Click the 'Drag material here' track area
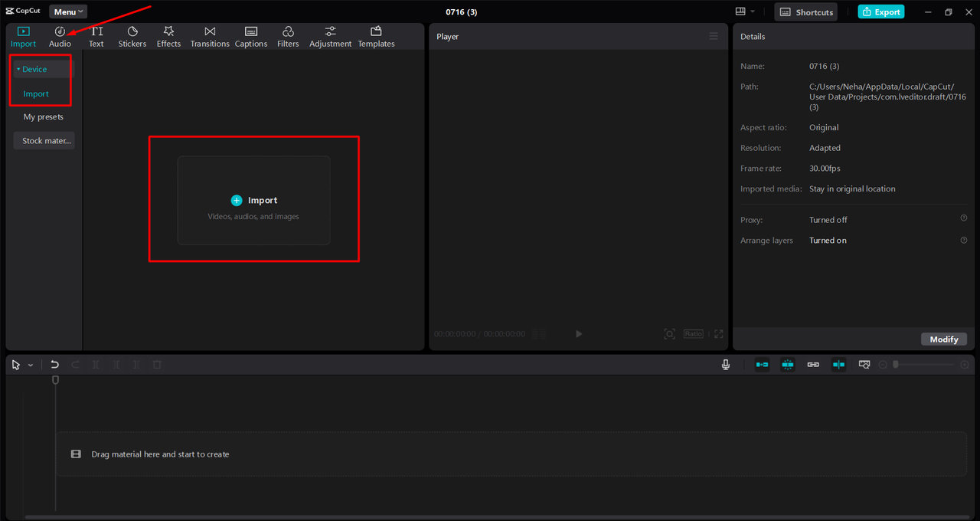Image resolution: width=980 pixels, height=521 pixels. coord(511,454)
